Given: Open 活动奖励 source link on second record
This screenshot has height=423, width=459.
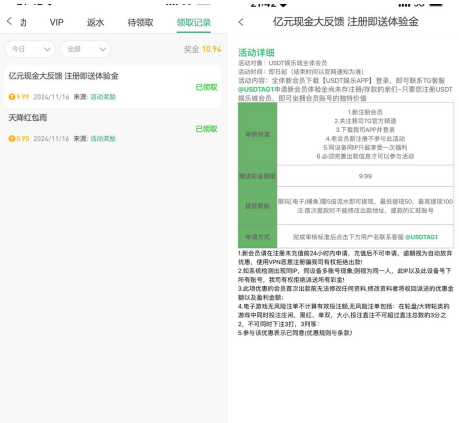Looking at the screenshot, I should pos(103,139).
